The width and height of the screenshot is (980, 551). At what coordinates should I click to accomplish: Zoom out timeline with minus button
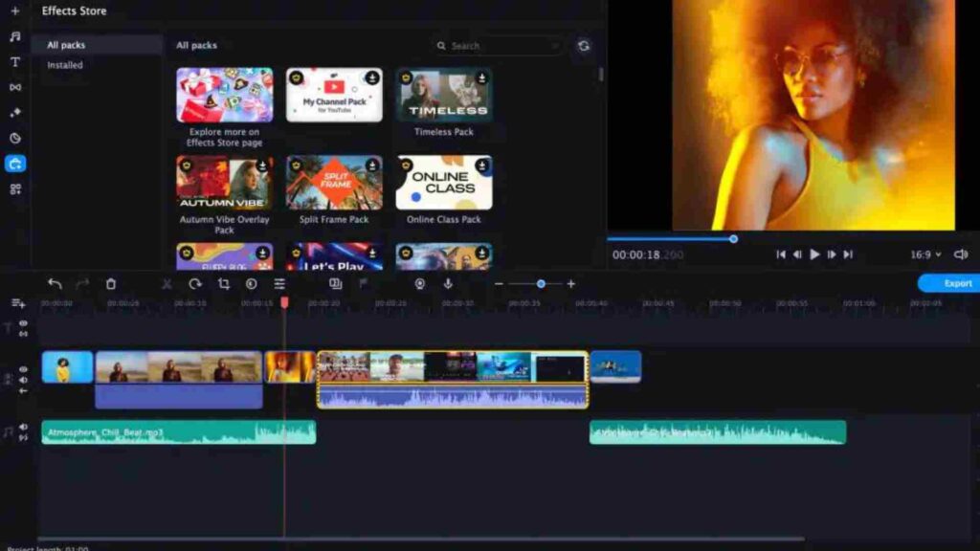pyautogui.click(x=498, y=283)
